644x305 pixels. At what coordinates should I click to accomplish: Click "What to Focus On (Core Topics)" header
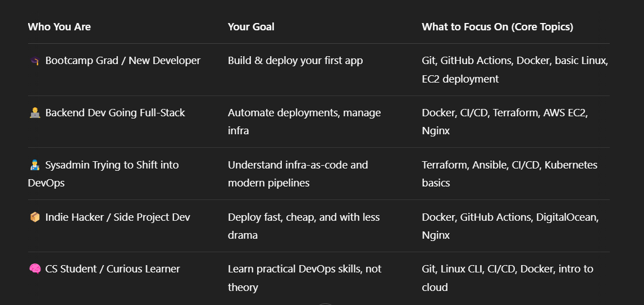pyautogui.click(x=497, y=27)
